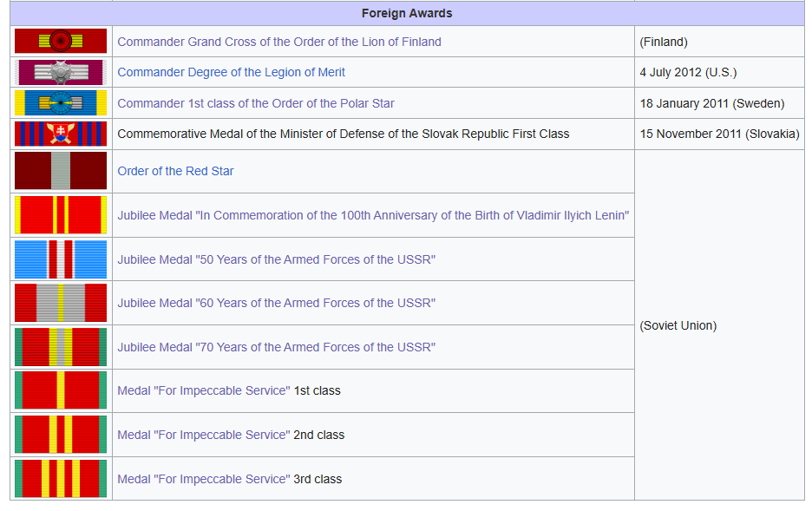Screen dimensions: 812x511
Task: Open the Lenin 100th Anniversary Jubilee Medal link
Action: tap(373, 216)
